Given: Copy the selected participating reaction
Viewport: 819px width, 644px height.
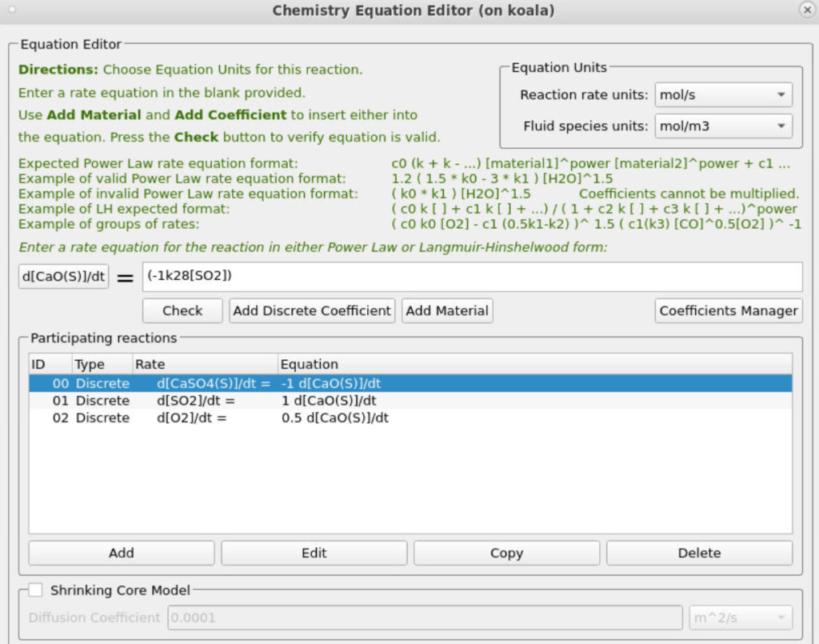Looking at the screenshot, I should pos(506,553).
